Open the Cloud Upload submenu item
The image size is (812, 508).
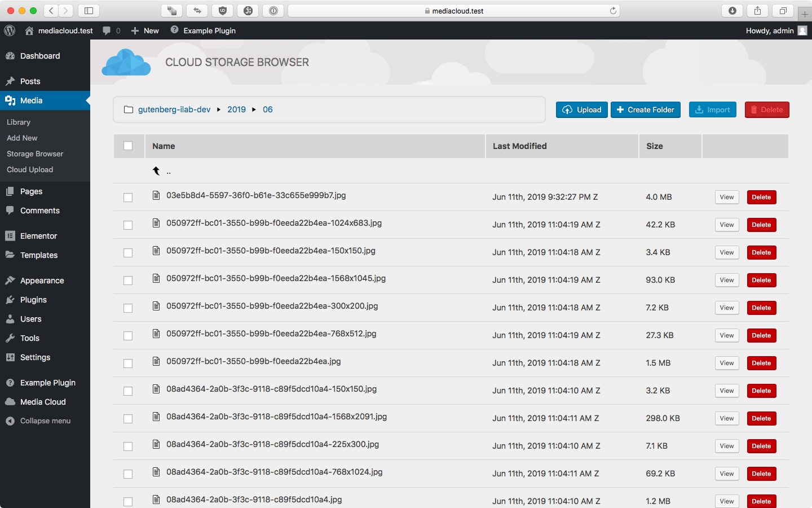[30, 169]
